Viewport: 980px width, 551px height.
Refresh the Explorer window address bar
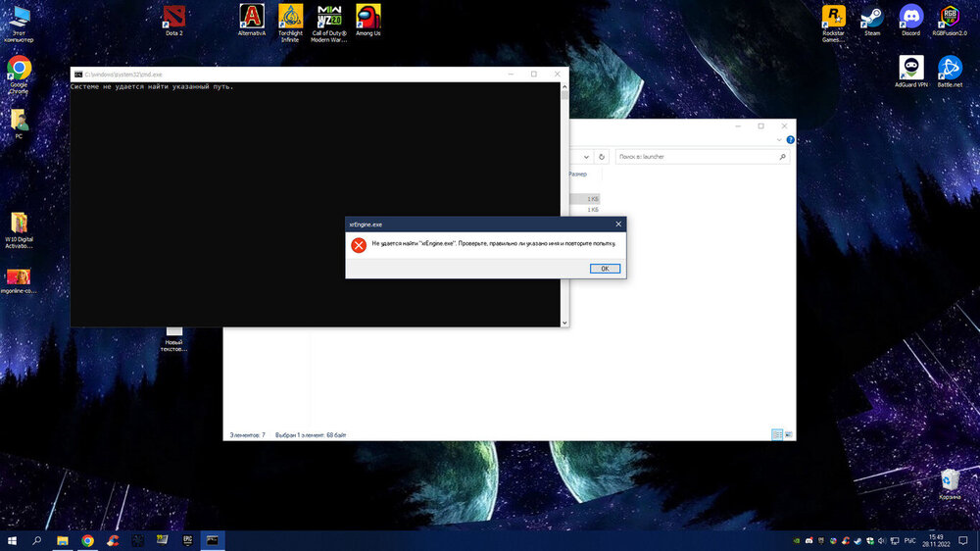coord(602,157)
